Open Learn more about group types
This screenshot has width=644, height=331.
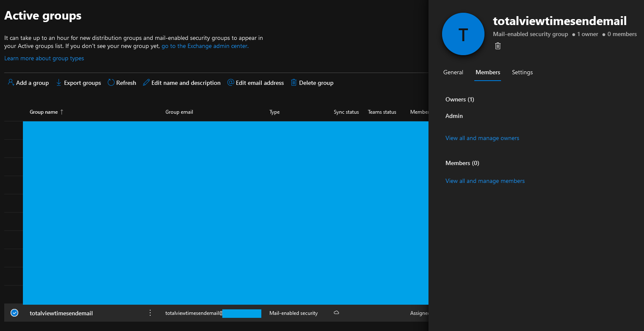pos(44,58)
